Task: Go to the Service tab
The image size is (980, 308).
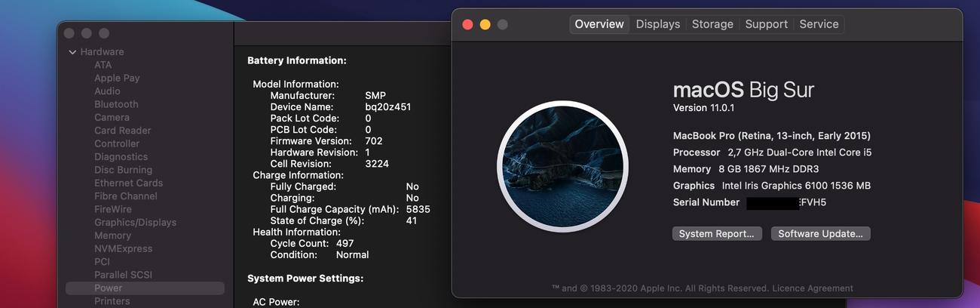Action: [819, 24]
